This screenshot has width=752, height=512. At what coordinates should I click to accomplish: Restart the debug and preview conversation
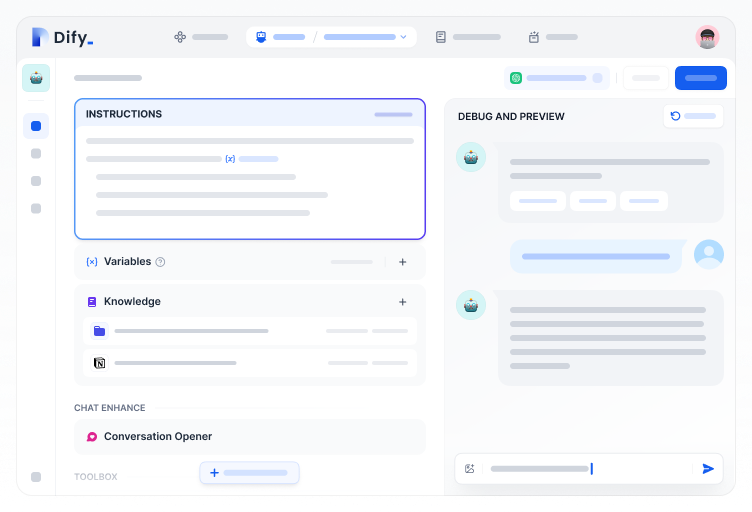[693, 116]
